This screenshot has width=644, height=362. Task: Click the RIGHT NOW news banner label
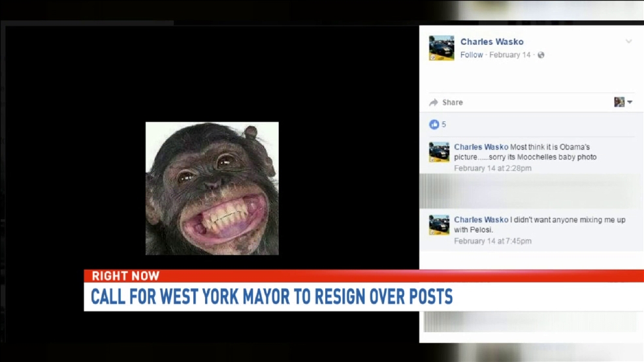pos(125,276)
